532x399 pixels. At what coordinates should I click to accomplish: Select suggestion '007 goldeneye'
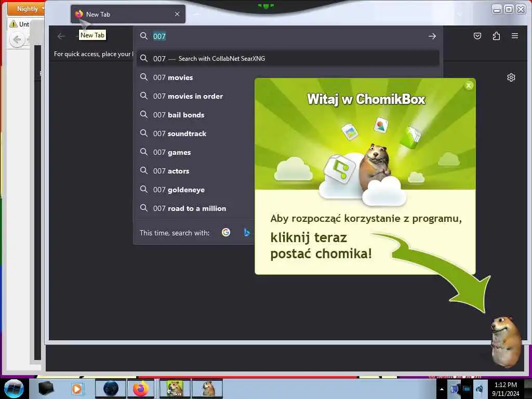pyautogui.click(x=195, y=190)
